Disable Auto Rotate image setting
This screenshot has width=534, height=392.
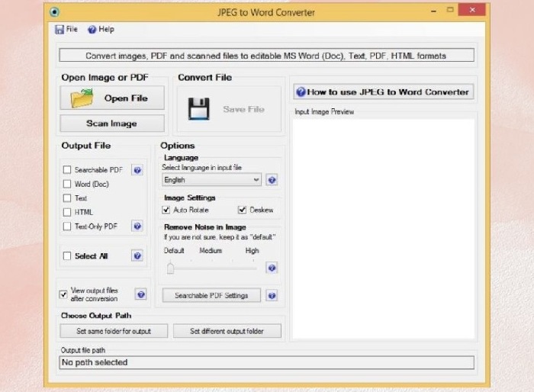point(166,210)
